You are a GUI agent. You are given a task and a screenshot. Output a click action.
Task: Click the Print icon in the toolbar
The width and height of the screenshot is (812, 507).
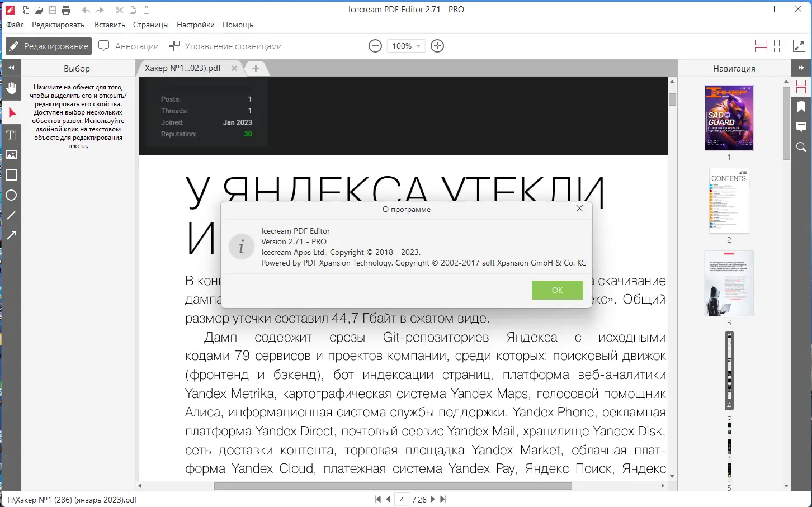(x=65, y=10)
